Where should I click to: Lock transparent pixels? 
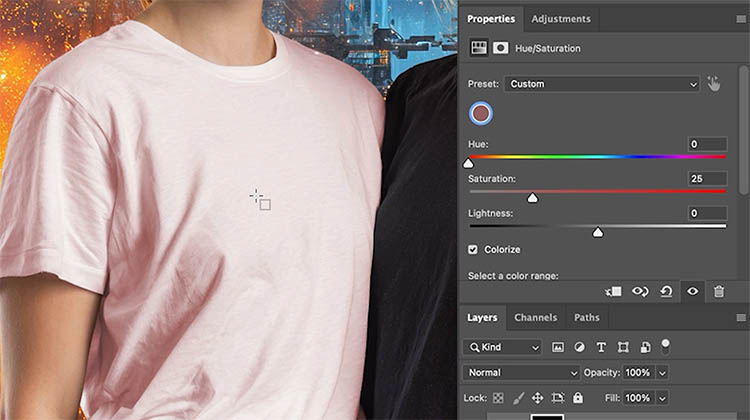coord(498,398)
